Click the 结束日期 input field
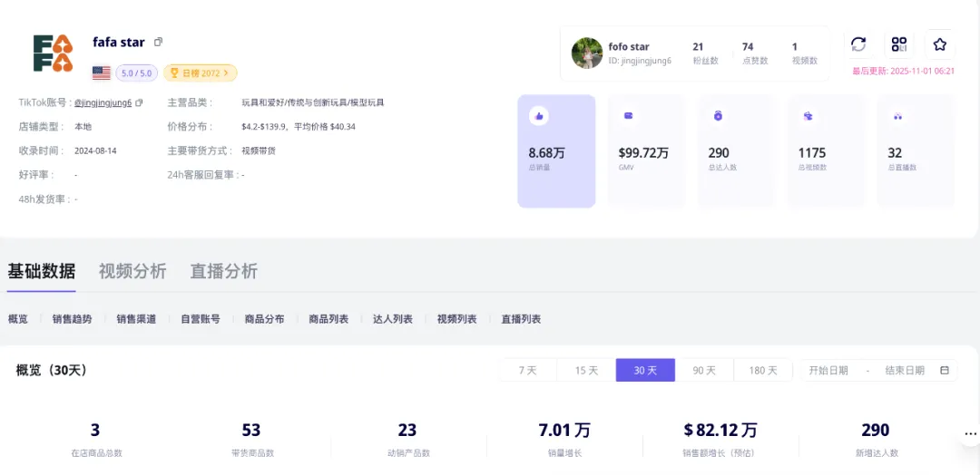This screenshot has width=980, height=475. tap(905, 370)
